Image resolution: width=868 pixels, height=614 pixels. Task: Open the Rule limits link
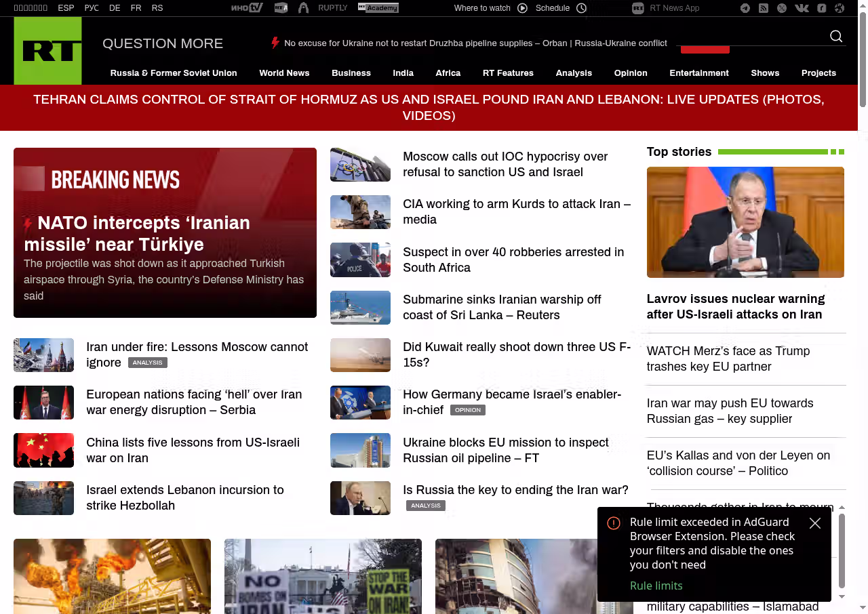pyautogui.click(x=656, y=586)
